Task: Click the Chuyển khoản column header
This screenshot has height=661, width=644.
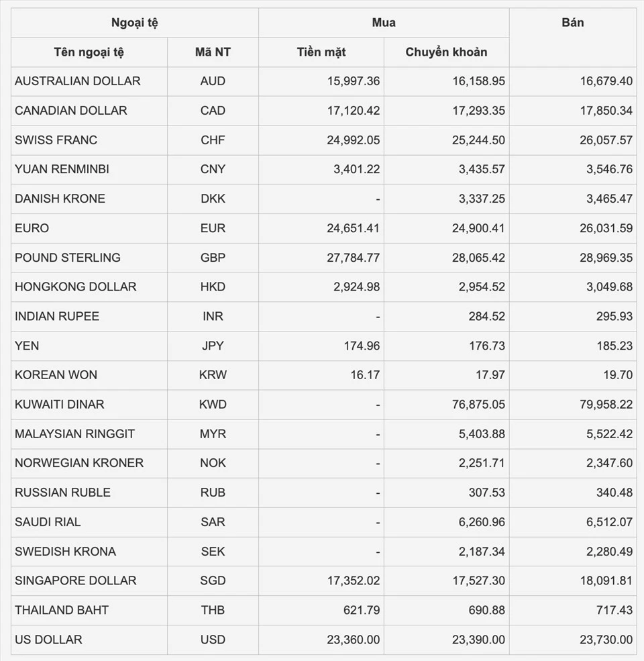Action: point(446,52)
